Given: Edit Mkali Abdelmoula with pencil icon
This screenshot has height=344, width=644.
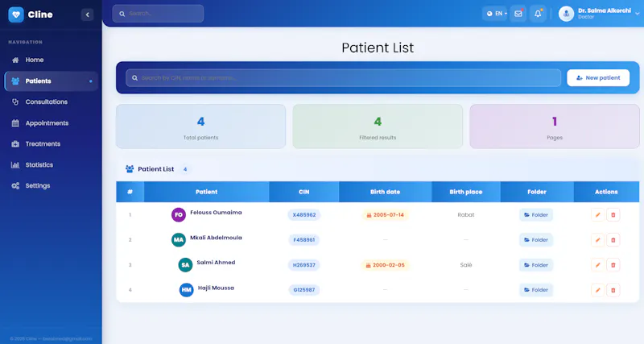Looking at the screenshot, I should pos(597,240).
